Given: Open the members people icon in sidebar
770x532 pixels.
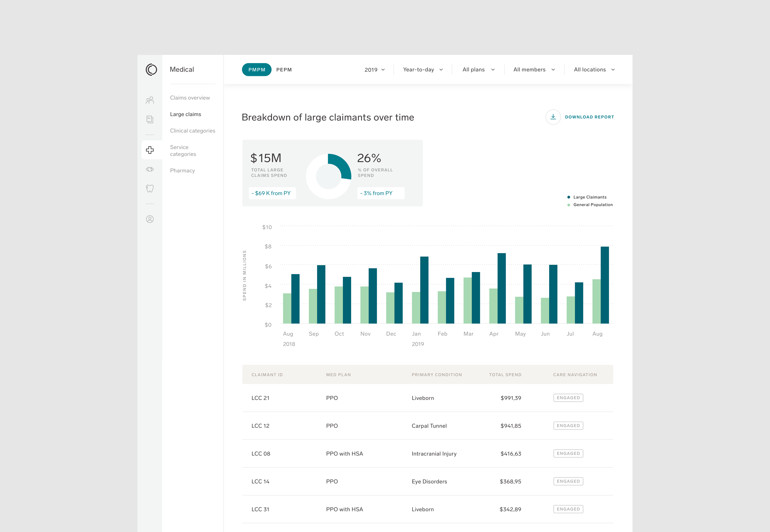Looking at the screenshot, I should coord(150,100).
